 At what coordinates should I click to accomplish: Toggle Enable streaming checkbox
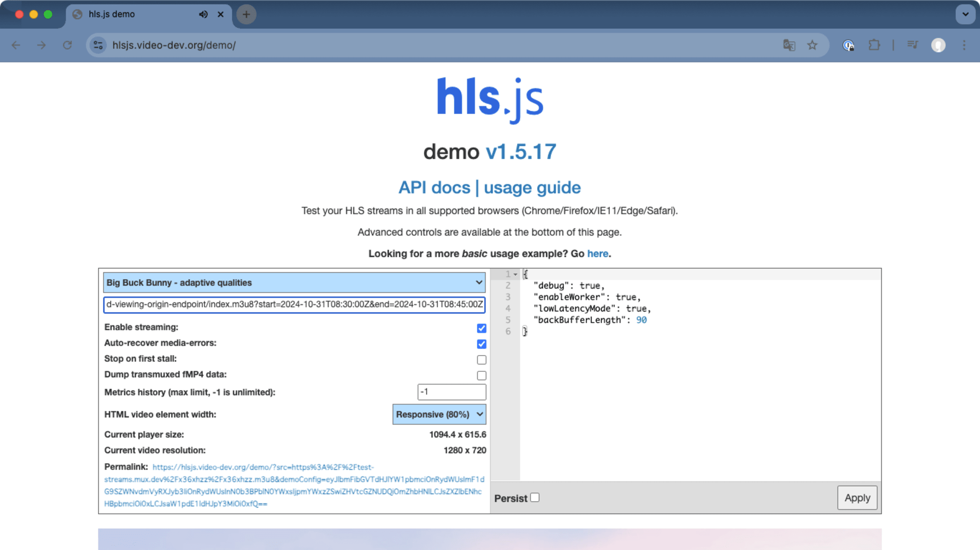[x=482, y=328]
